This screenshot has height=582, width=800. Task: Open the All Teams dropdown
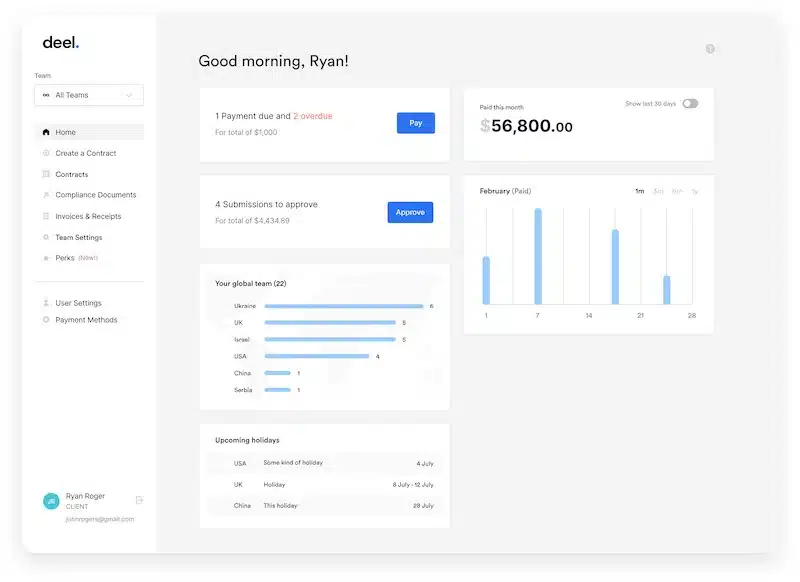point(88,94)
